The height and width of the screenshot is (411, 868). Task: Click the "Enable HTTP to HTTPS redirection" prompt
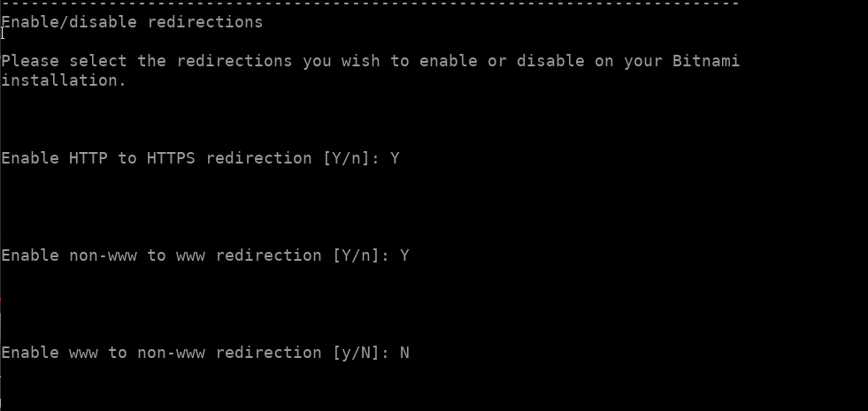(157, 158)
